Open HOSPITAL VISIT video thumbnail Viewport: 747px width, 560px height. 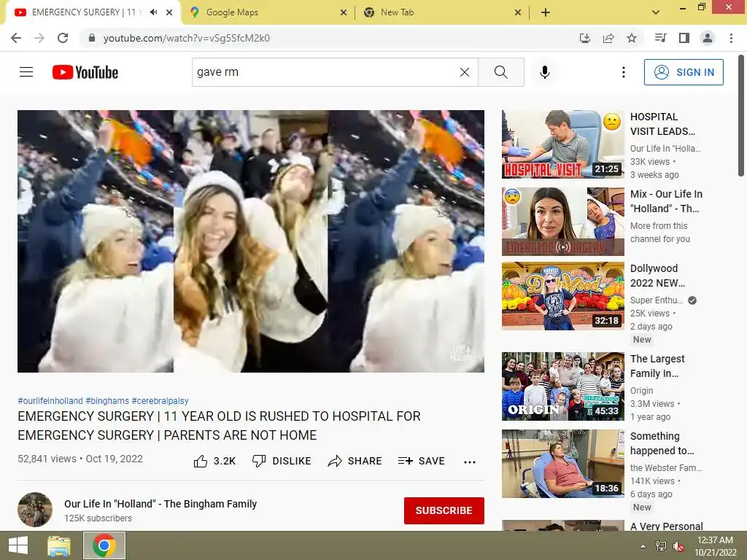pyautogui.click(x=563, y=144)
